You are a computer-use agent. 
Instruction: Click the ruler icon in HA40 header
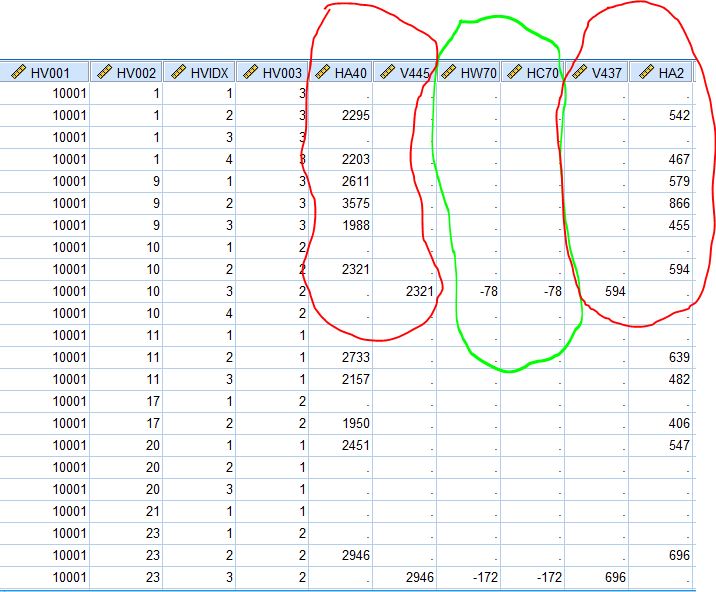(323, 72)
